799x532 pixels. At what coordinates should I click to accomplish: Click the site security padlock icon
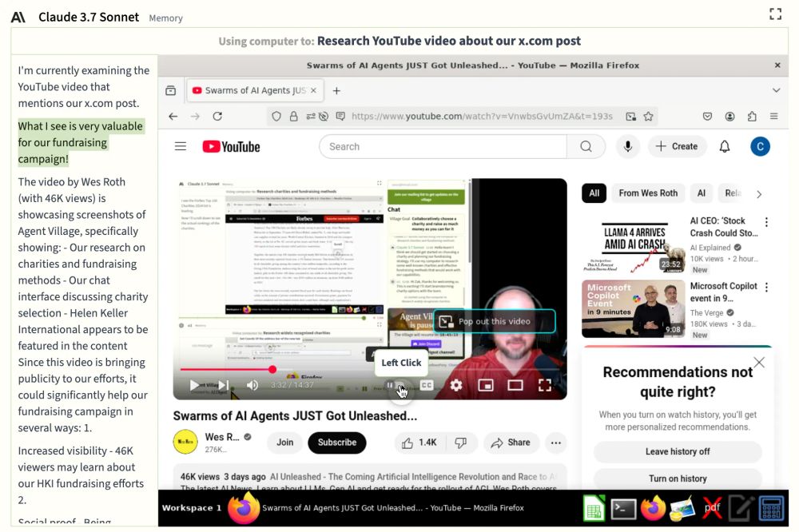point(293,116)
